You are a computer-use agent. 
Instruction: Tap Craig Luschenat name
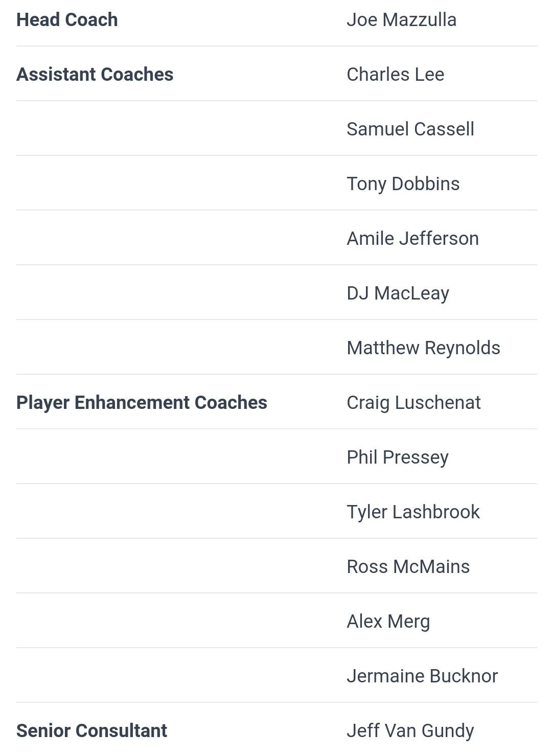tap(413, 403)
